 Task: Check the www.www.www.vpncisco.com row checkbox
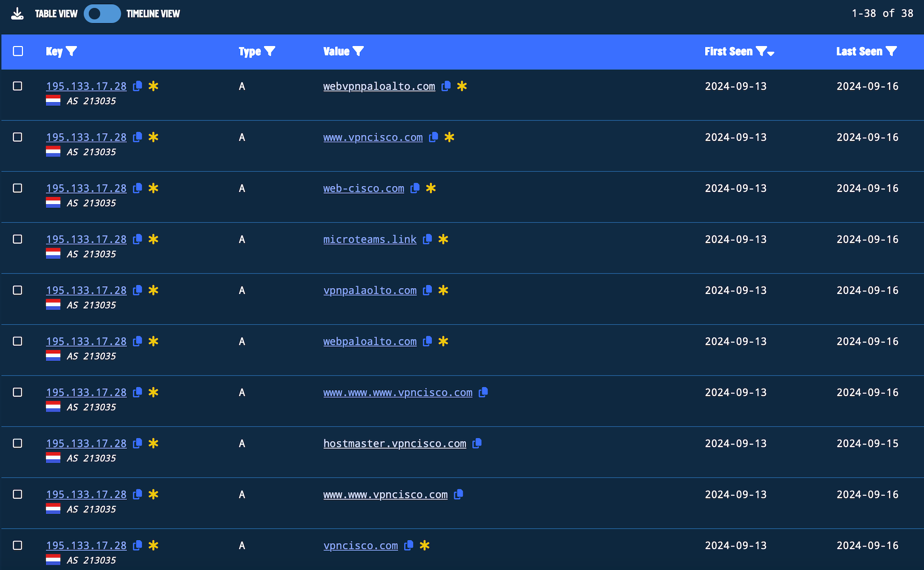[x=18, y=392]
